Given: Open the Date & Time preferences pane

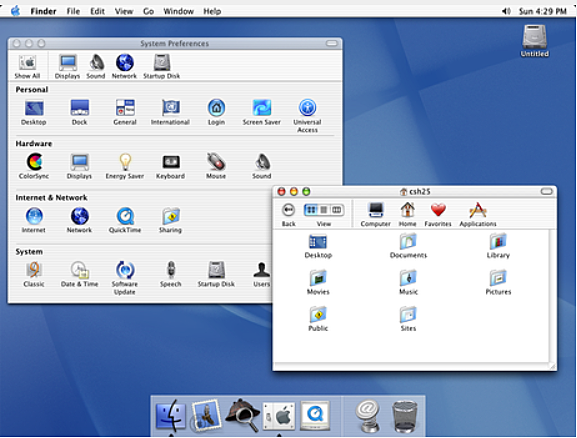Looking at the screenshot, I should [79, 274].
